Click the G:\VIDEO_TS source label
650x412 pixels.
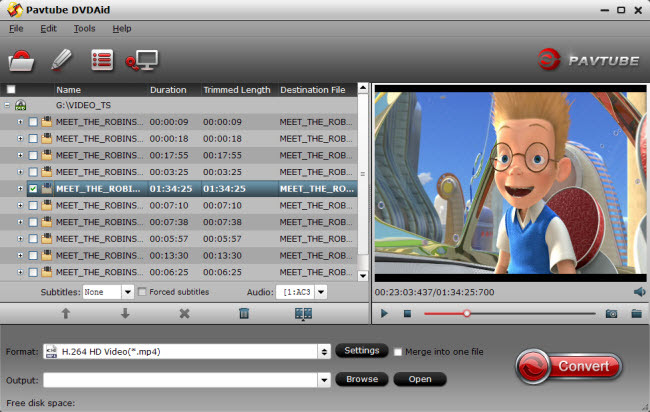click(x=83, y=105)
